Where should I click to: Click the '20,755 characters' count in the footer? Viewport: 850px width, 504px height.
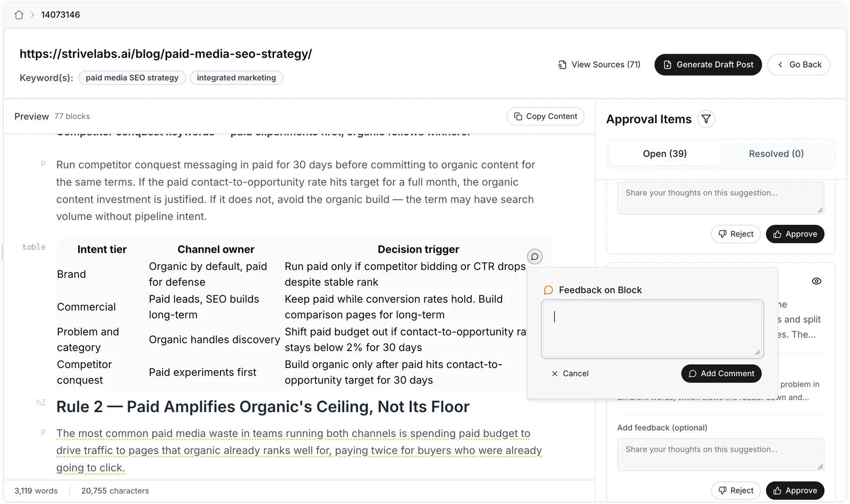(x=115, y=491)
